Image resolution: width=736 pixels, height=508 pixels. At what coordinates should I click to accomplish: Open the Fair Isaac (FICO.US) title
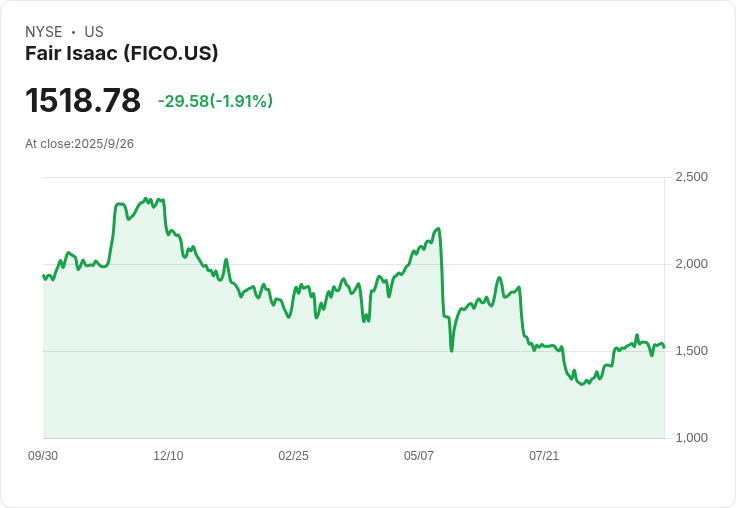[x=121, y=53]
